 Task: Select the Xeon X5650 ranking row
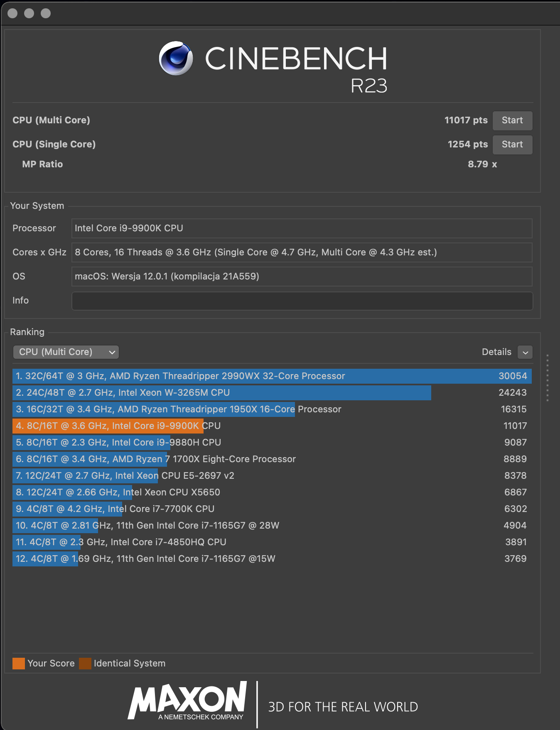pyautogui.click(x=272, y=492)
